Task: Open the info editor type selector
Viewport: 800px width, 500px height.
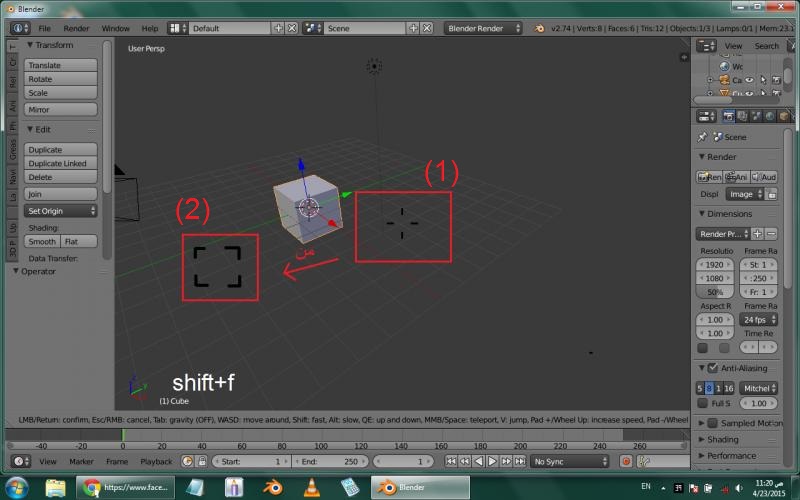Action: coord(20,28)
